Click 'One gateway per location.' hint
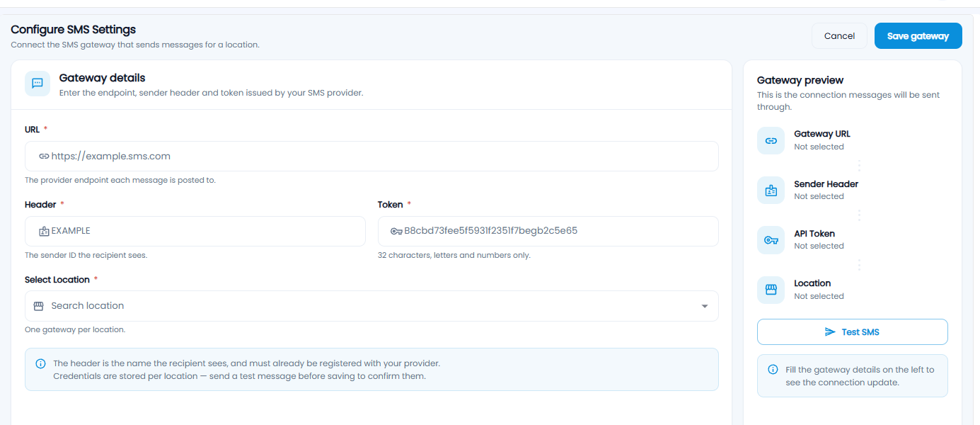This screenshot has width=980, height=425. [x=75, y=329]
